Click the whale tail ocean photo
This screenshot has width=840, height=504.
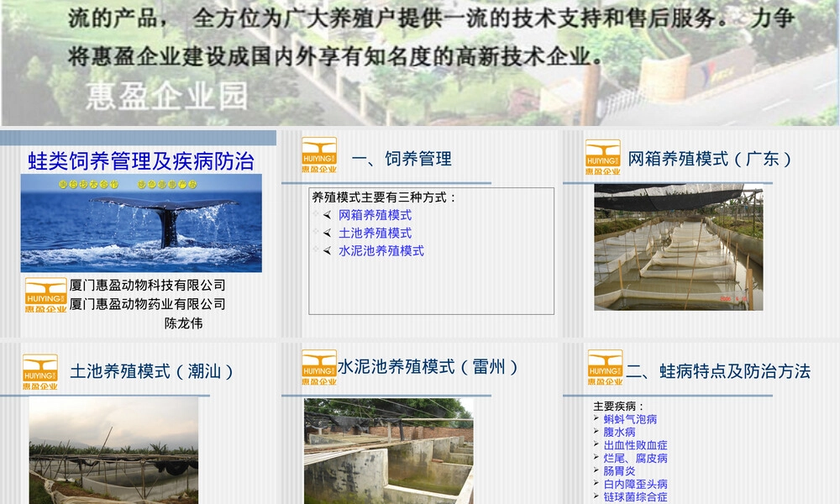click(x=141, y=223)
